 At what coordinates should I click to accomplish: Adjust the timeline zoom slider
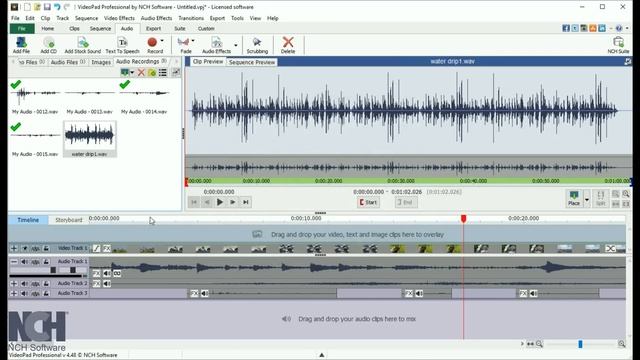click(580, 344)
